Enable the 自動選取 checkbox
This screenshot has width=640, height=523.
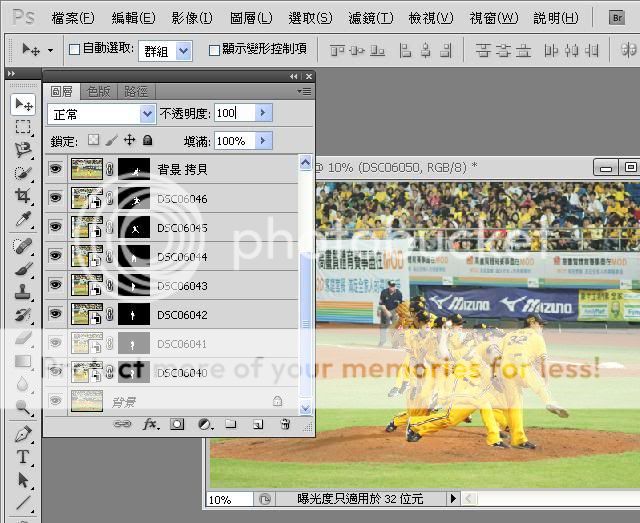(x=74, y=49)
